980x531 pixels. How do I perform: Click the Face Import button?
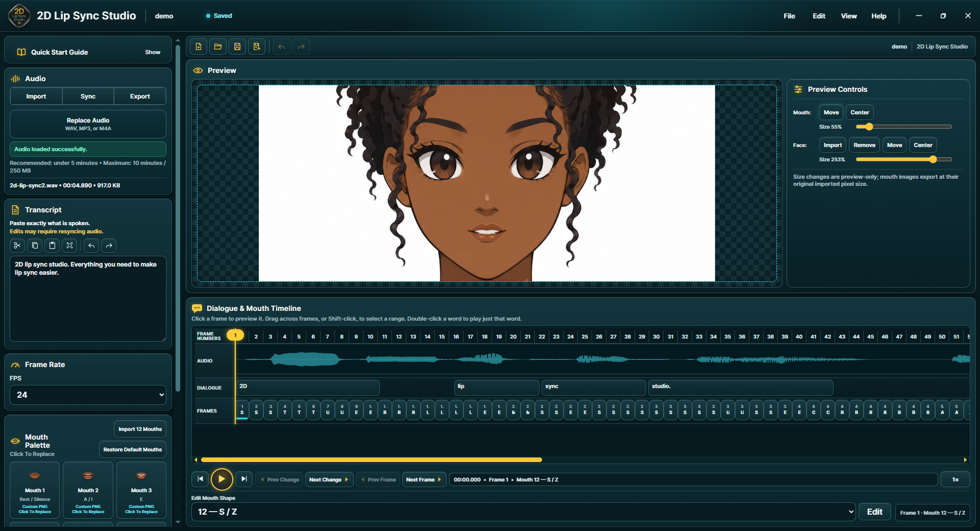tap(832, 145)
